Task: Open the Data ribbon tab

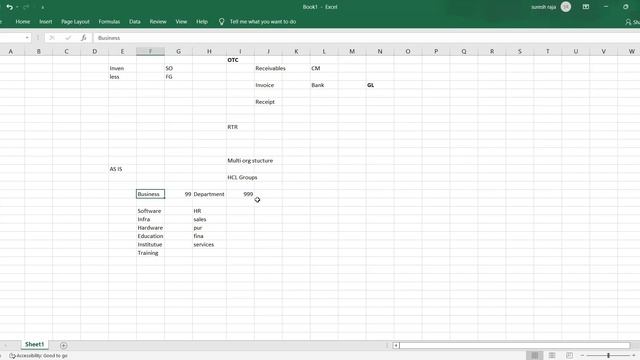Action: point(135,22)
